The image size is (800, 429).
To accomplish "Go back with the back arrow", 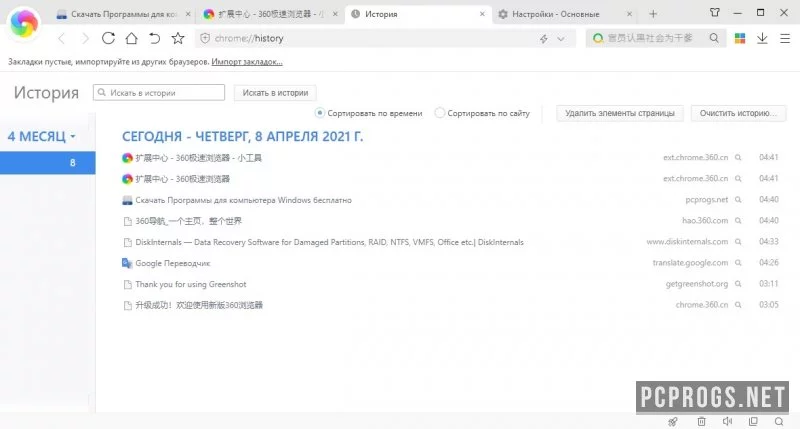I will point(62,38).
